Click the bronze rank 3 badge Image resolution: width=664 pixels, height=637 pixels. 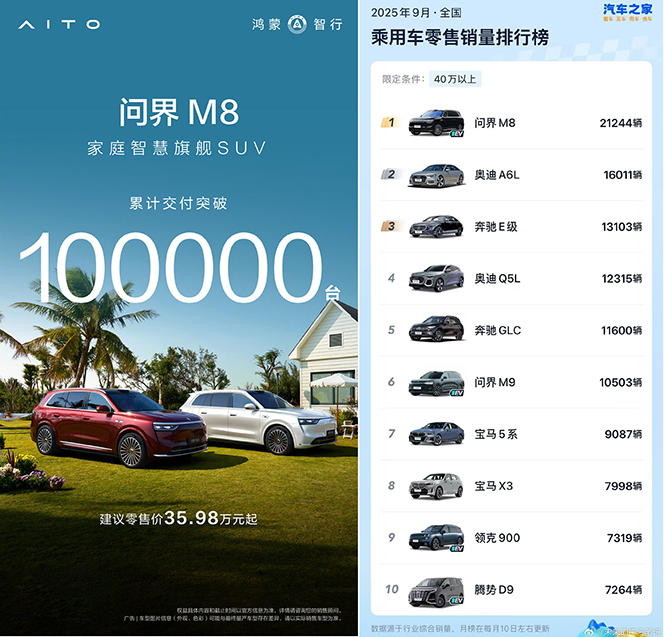pyautogui.click(x=390, y=226)
